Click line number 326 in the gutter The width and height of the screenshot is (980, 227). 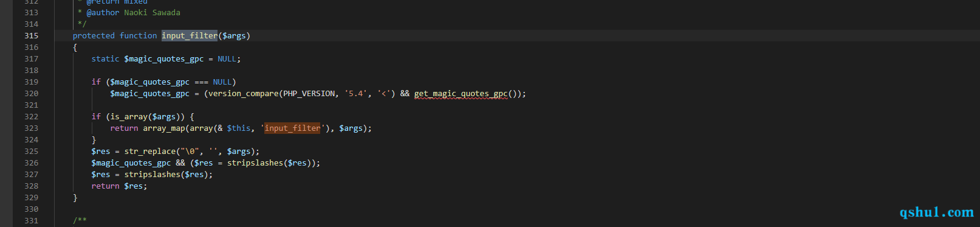[31, 163]
